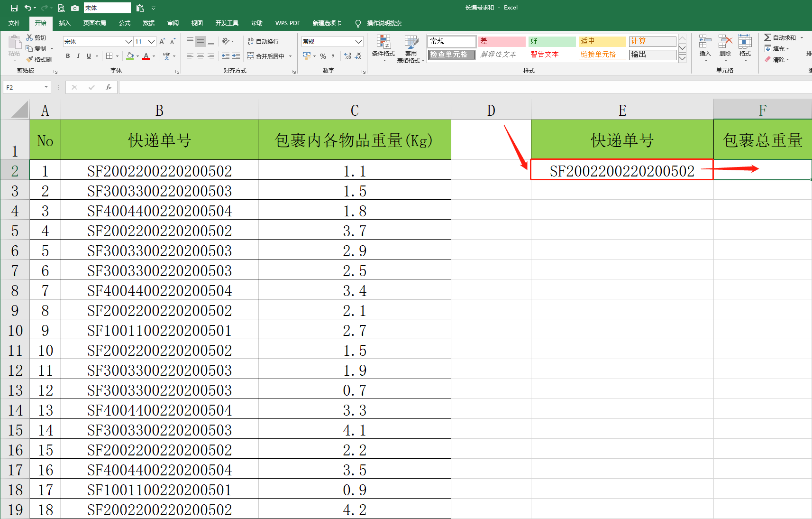Click the center align icon
This screenshot has height=519, width=812.
[x=201, y=56]
